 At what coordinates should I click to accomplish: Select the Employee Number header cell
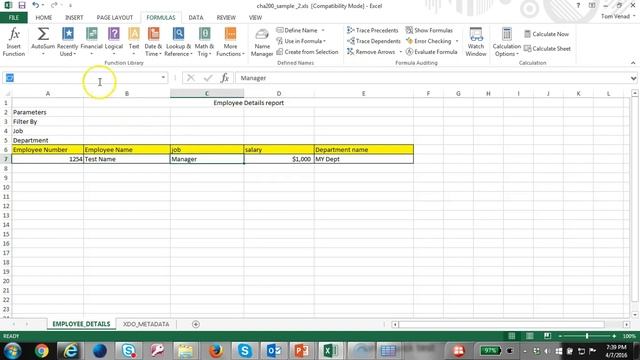(x=48, y=150)
